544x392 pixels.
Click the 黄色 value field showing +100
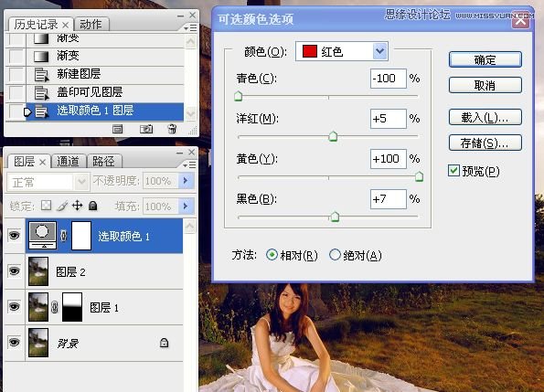tap(389, 159)
